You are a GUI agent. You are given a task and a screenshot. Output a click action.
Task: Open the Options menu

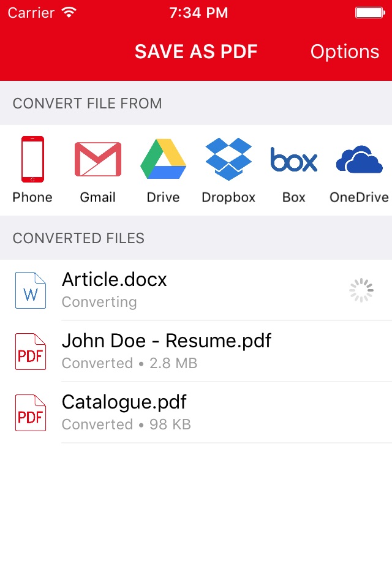click(x=345, y=51)
